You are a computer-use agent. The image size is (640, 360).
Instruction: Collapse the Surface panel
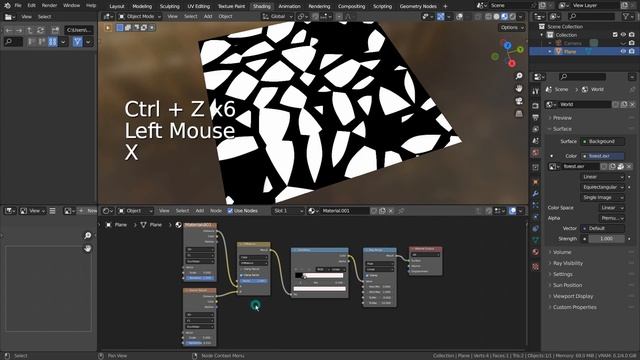[562, 129]
